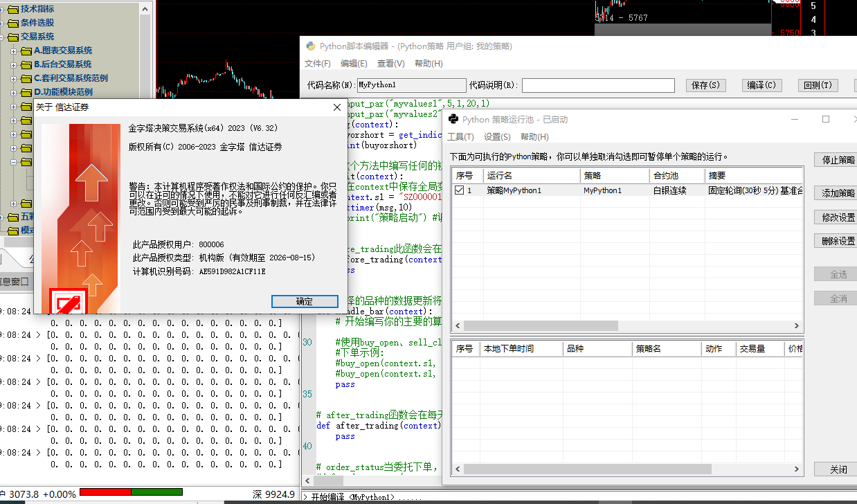Click the B.后台交易系统 tree label
857x504 pixels.
[63, 64]
